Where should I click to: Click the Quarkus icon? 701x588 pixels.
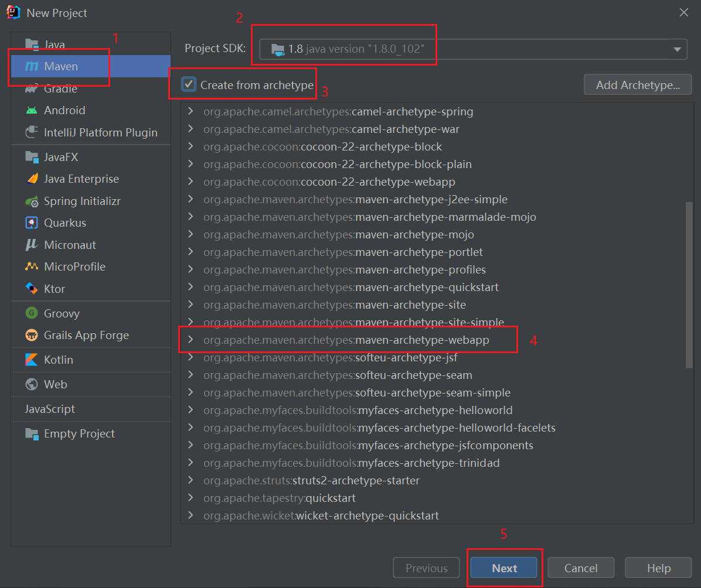click(x=32, y=223)
